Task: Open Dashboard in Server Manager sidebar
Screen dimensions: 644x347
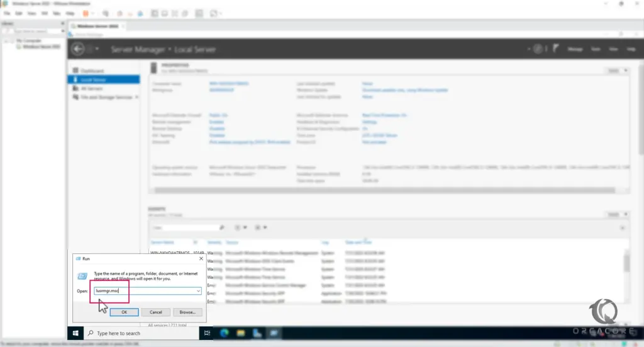Action: pyautogui.click(x=92, y=71)
